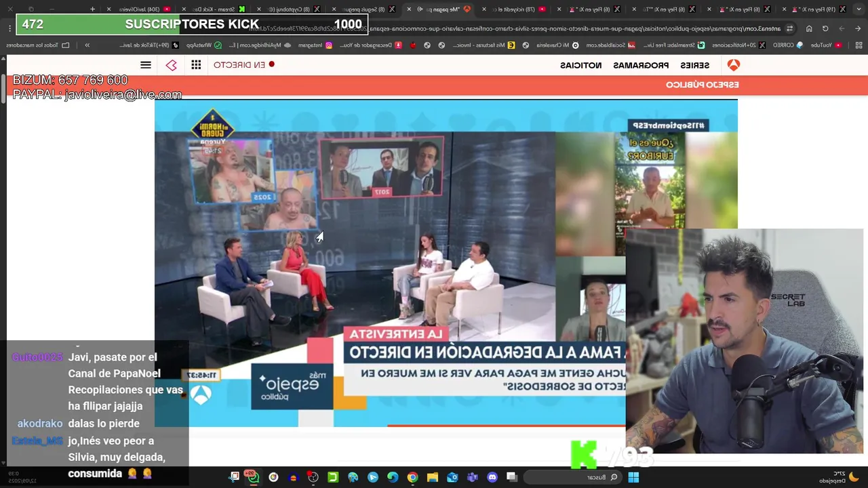Click the Windows taskbar search box Buscar
Screen dimensions: 868x488
coord(574,477)
